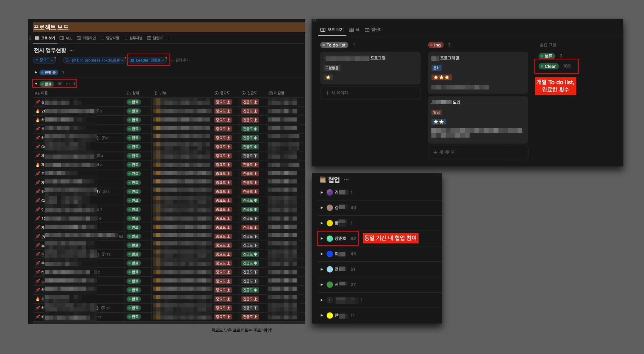Click the plus icon next to 완료 group

[74, 84]
